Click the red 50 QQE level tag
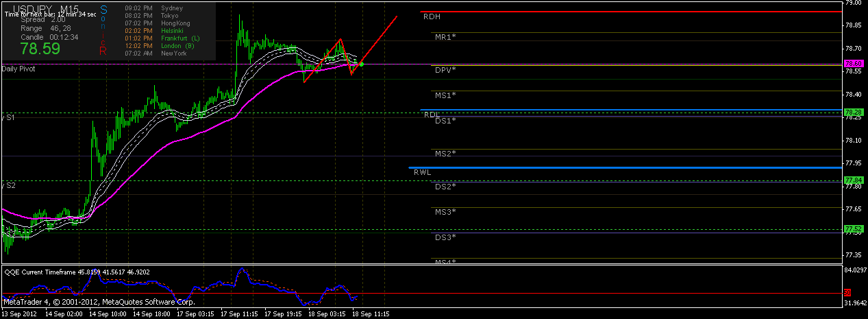The image size is (868, 319). tap(848, 293)
